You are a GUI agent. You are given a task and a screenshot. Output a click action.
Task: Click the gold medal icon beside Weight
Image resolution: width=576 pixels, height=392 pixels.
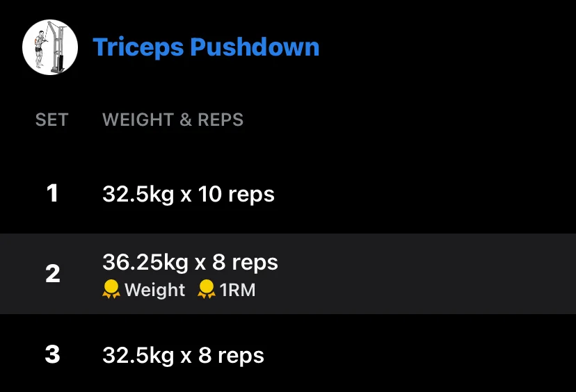111,289
